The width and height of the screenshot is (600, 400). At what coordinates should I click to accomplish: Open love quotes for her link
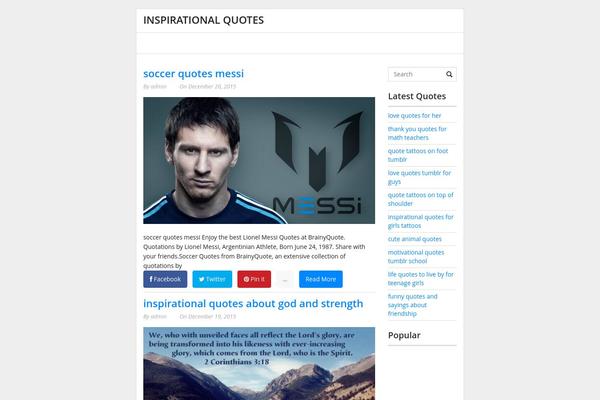click(414, 116)
